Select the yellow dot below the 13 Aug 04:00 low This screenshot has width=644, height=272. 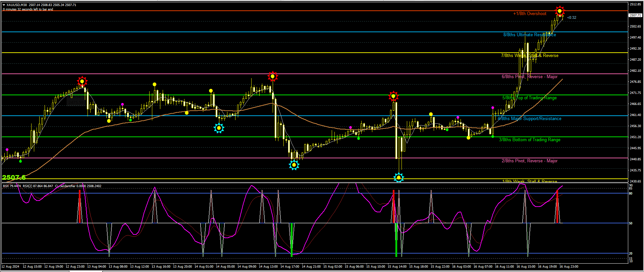[x=109, y=121]
